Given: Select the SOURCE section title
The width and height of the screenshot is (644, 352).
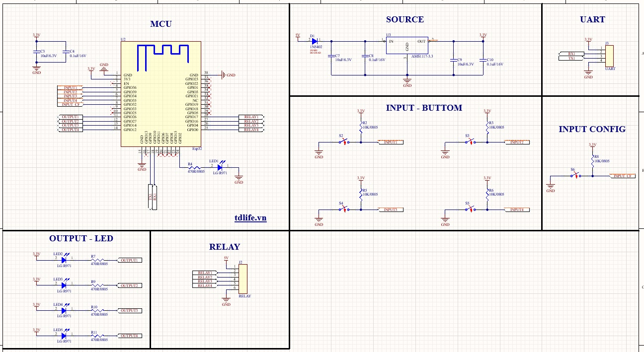Looking at the screenshot, I should [405, 19].
